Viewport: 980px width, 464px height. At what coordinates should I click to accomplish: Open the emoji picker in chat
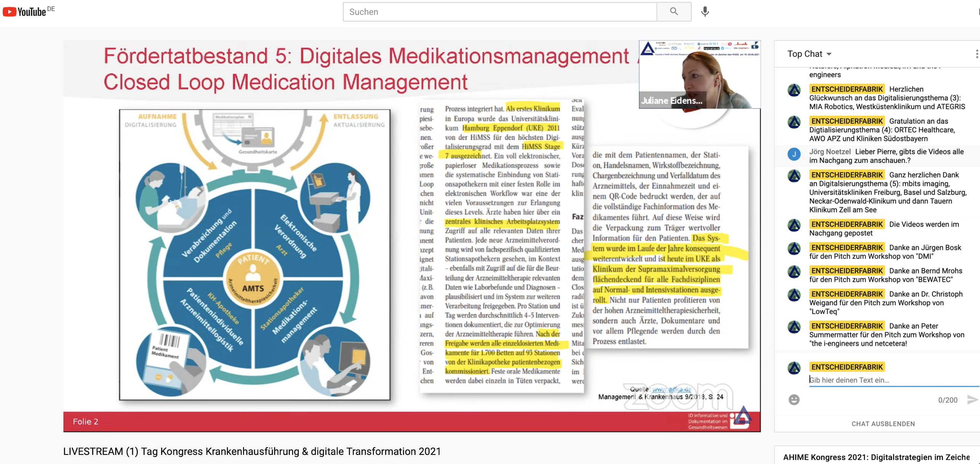794,400
